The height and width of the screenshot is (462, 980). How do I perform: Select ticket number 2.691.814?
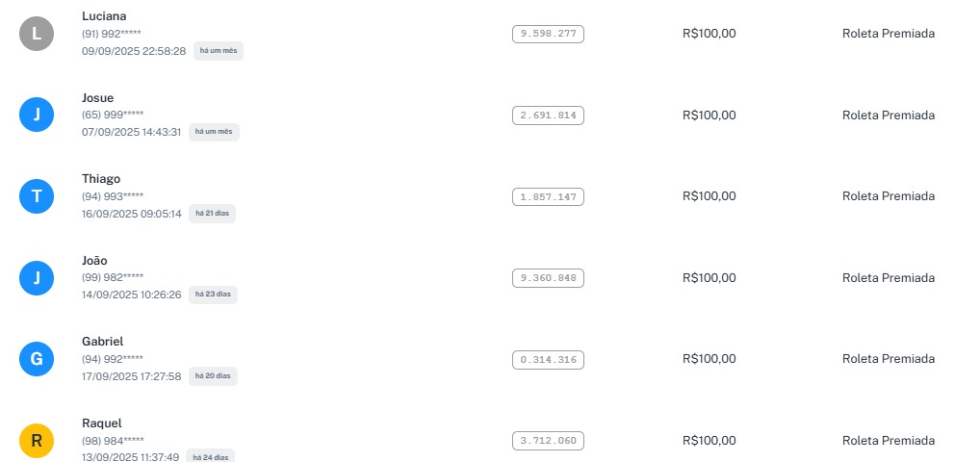click(x=548, y=115)
